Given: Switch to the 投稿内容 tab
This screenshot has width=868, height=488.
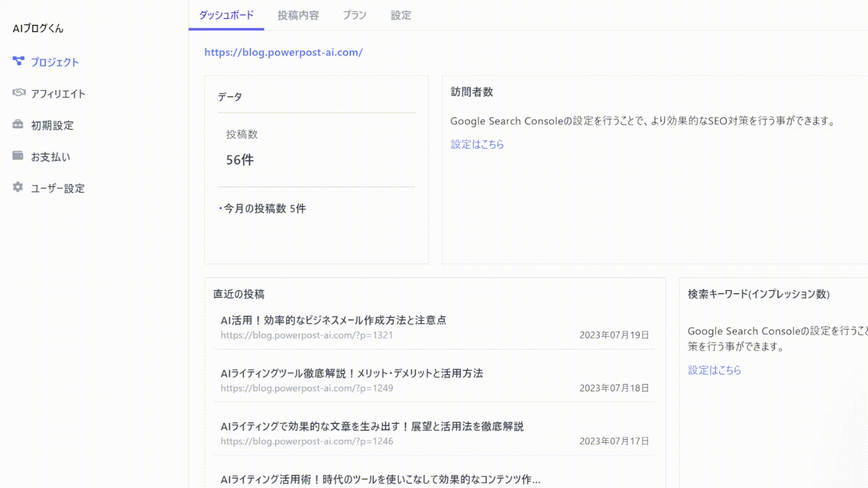Looking at the screenshot, I should tap(298, 15).
